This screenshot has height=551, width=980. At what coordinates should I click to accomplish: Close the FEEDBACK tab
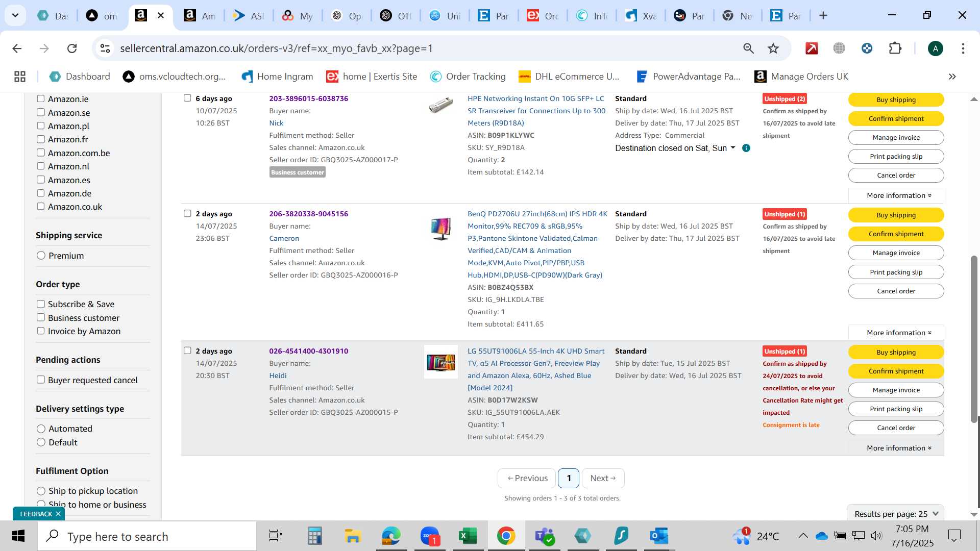(58, 514)
